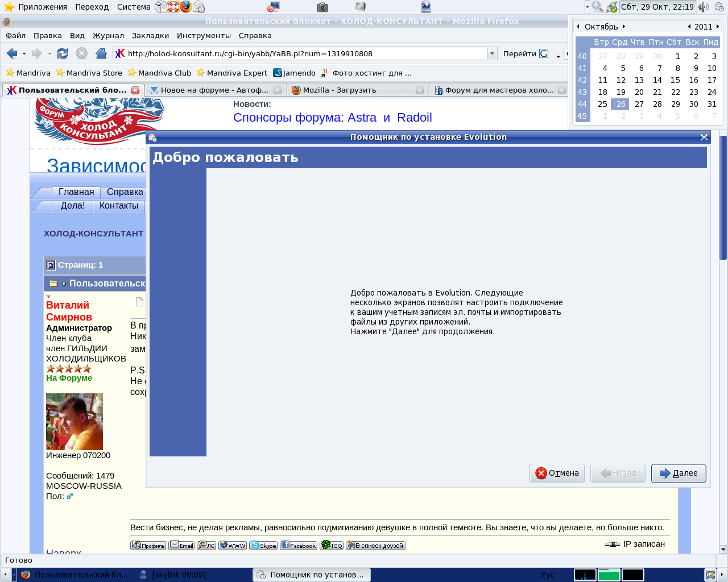Go to previous year in calendar
Viewport: 728px width, 582px height.
pyautogui.click(x=689, y=26)
